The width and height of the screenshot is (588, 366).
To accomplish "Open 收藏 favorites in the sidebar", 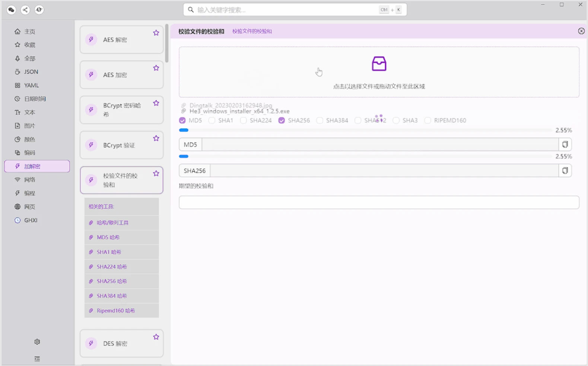I will [37, 45].
